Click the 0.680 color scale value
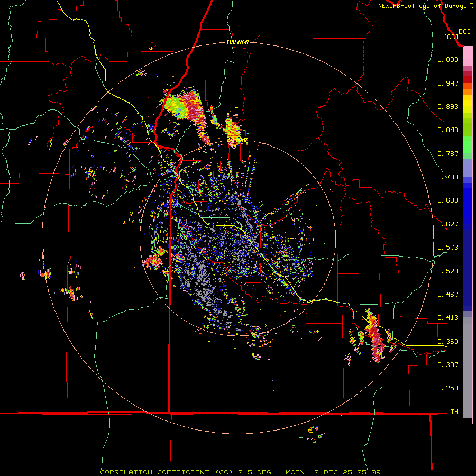Screen dimensions: 476x476 point(448,200)
